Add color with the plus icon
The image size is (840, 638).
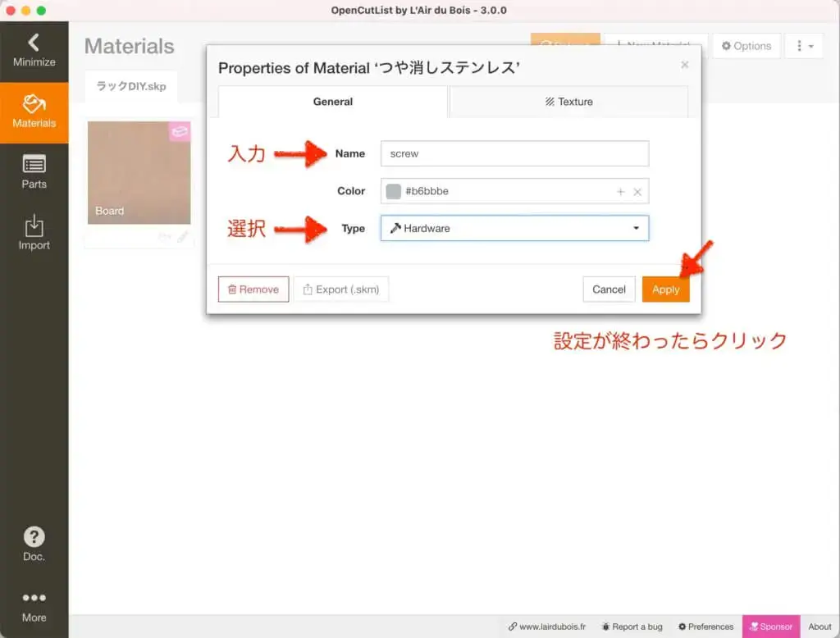tap(620, 191)
